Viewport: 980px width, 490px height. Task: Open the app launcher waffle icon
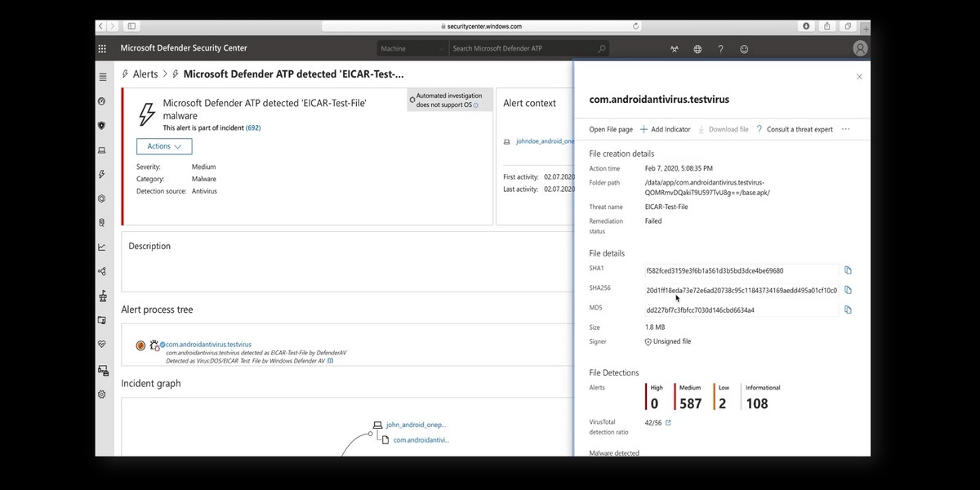pos(102,48)
